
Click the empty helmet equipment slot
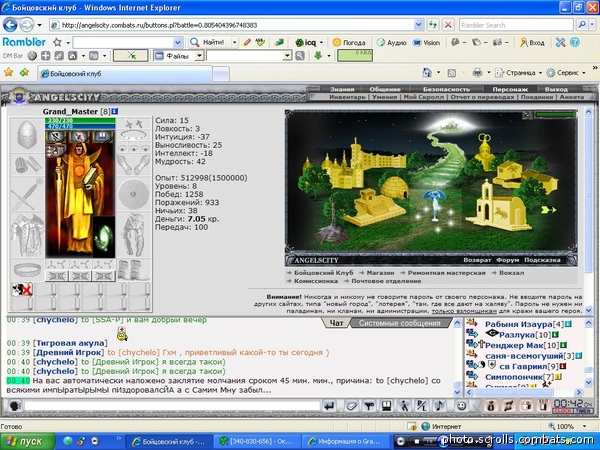(x=27, y=135)
